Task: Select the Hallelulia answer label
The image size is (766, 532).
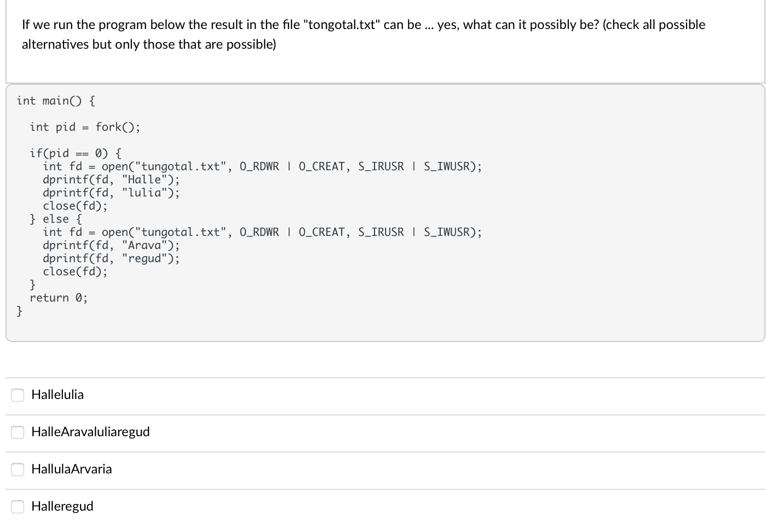Action: (x=57, y=395)
